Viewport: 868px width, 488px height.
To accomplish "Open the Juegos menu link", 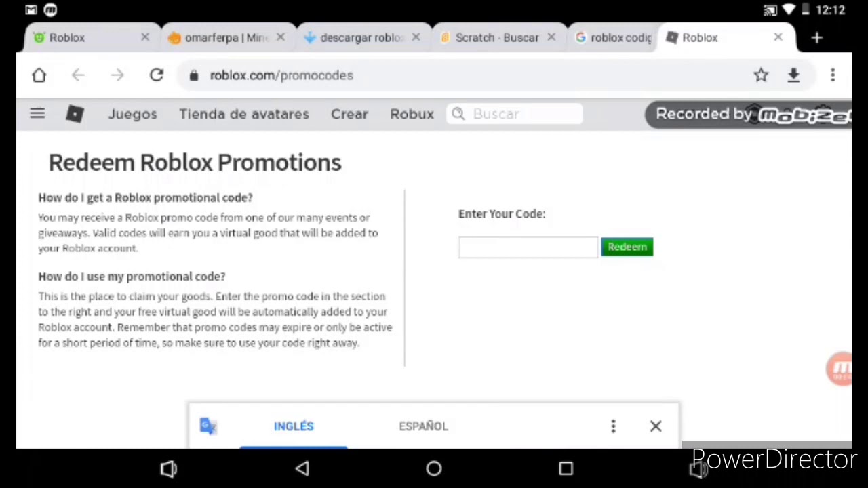I will (132, 114).
